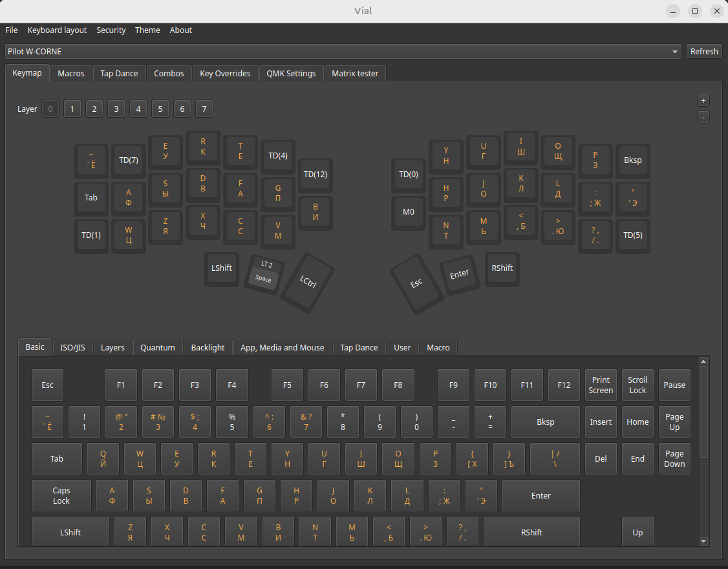Pick the Caps Lock keycode
This screenshot has width=728, height=569.
point(61,495)
